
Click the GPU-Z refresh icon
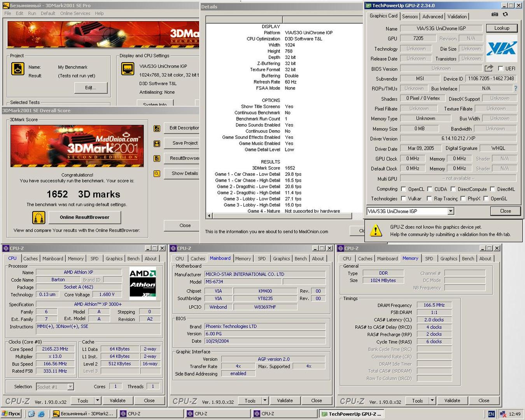tap(505, 14)
